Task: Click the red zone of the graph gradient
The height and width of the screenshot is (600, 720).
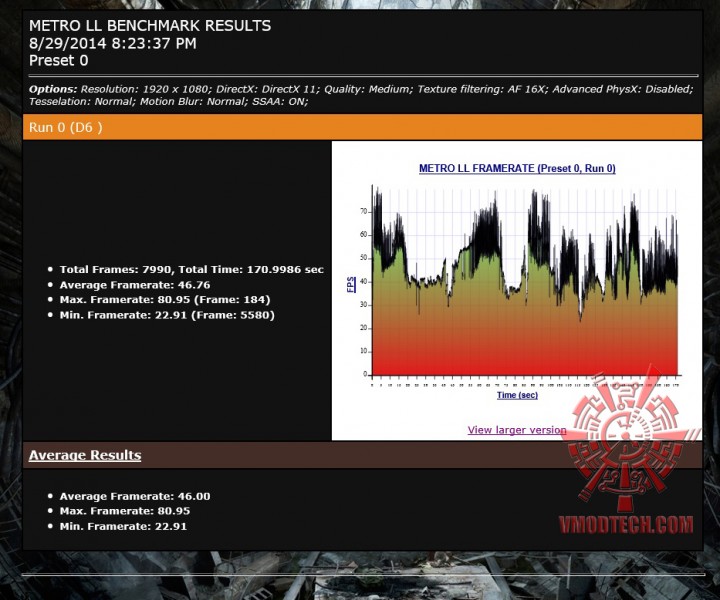Action: [524, 358]
